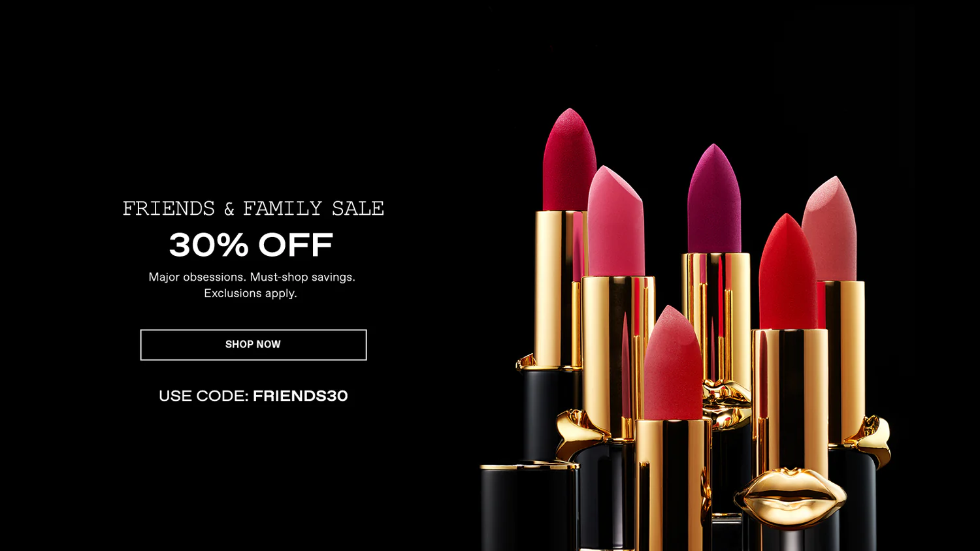Screen dimensions: 980x551
Task: Click the black lipstick cap at bottom left
Action: click(529, 508)
